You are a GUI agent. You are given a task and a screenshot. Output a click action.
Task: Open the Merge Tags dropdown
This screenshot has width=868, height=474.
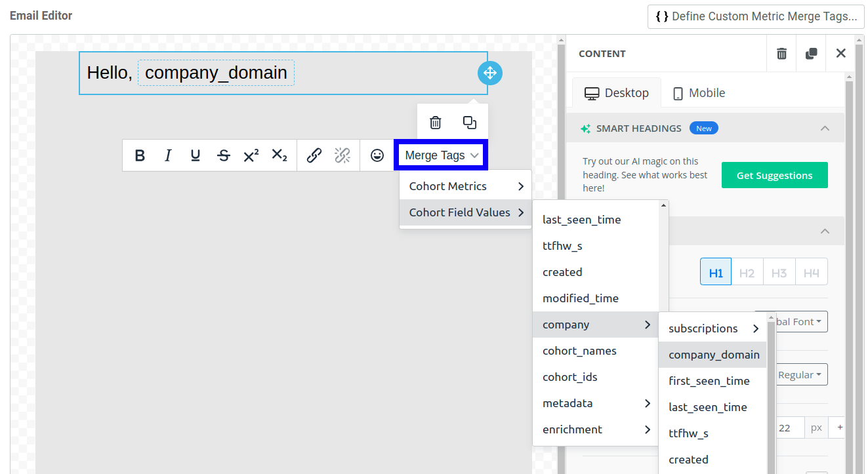[x=440, y=155]
